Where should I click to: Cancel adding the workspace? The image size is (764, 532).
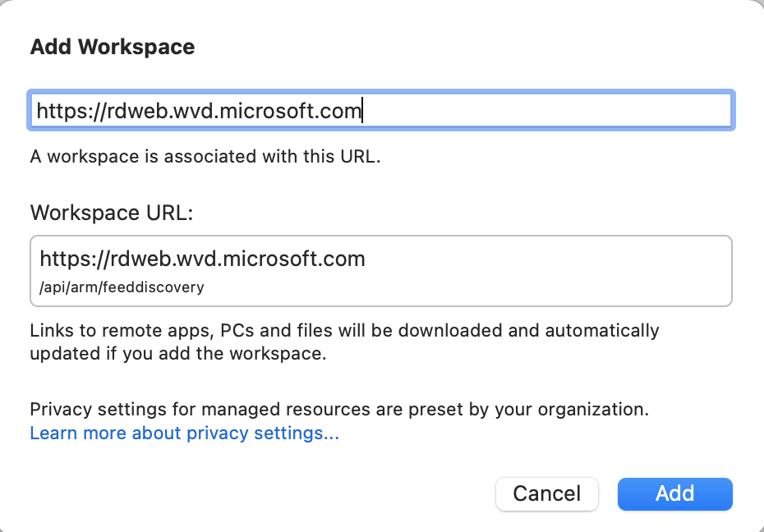click(x=546, y=494)
